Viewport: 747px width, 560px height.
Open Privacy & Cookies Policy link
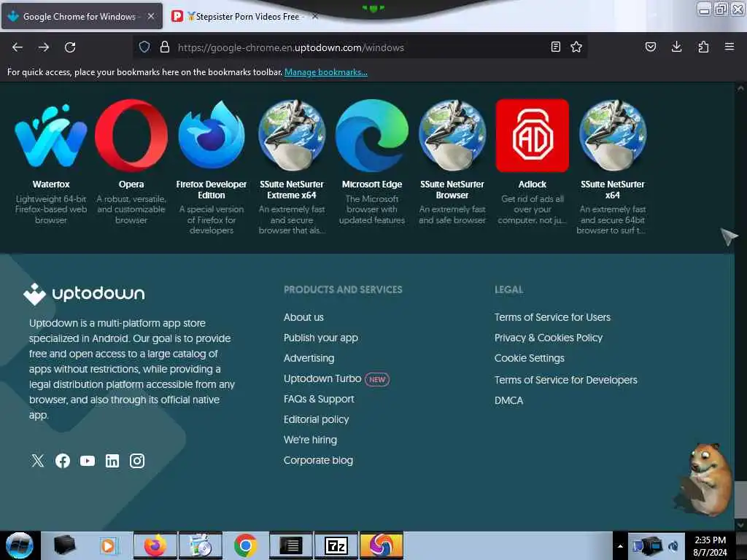coord(549,338)
